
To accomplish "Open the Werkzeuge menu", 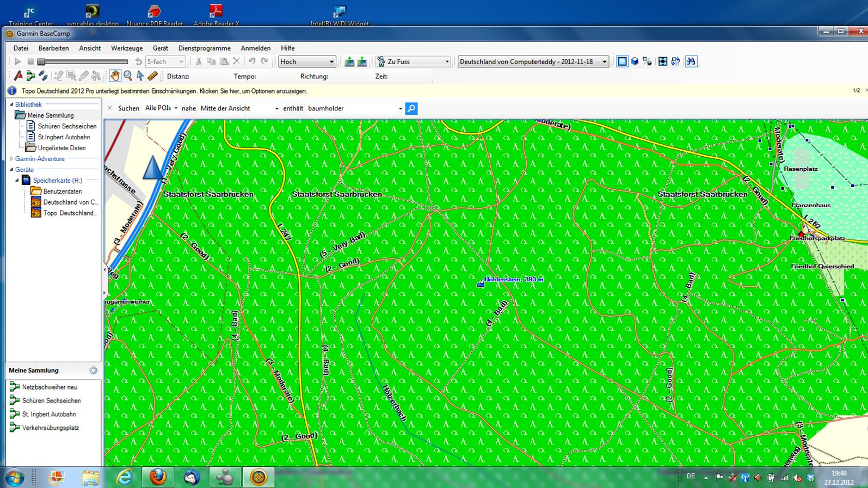I will pyautogui.click(x=127, y=48).
